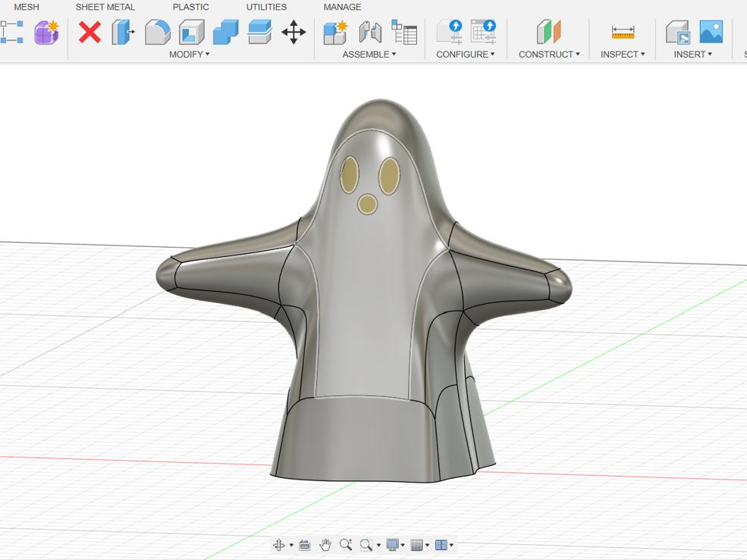The image size is (747, 560).
Task: Open Display Settings monitor icon
Action: [x=393, y=545]
